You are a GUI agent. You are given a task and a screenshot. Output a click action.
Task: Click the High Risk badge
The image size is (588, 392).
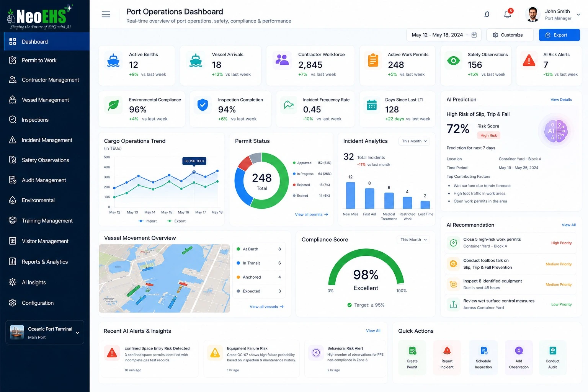point(488,136)
